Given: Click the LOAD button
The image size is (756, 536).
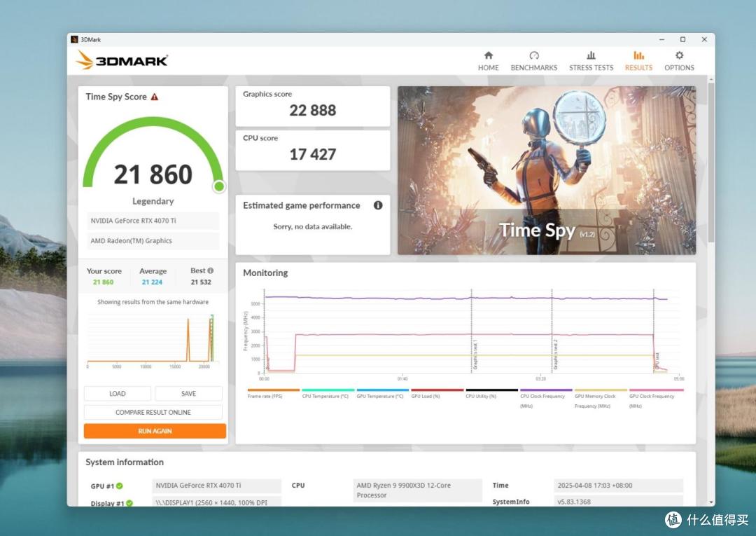Looking at the screenshot, I should coord(117,394).
